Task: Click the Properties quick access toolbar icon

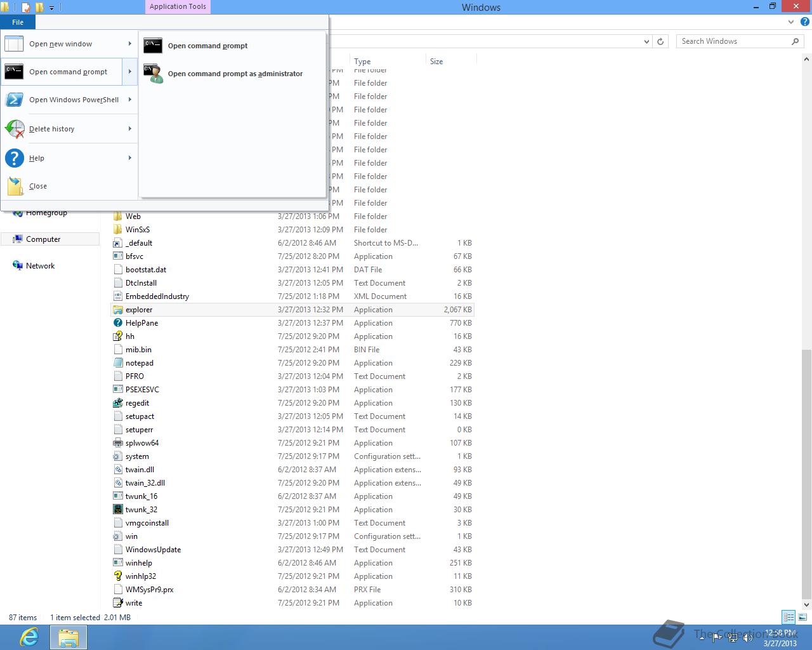Action: point(26,8)
